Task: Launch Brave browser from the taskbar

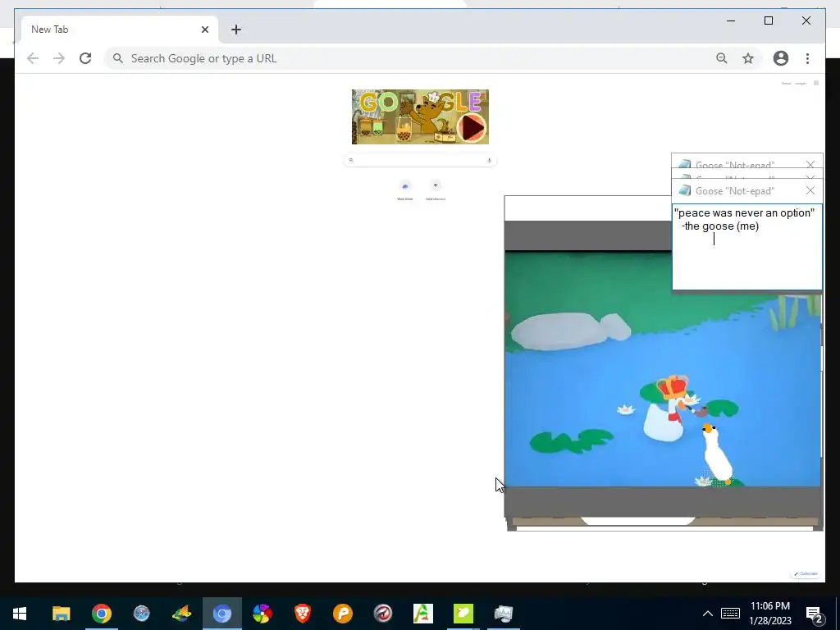Action: pyautogui.click(x=302, y=614)
